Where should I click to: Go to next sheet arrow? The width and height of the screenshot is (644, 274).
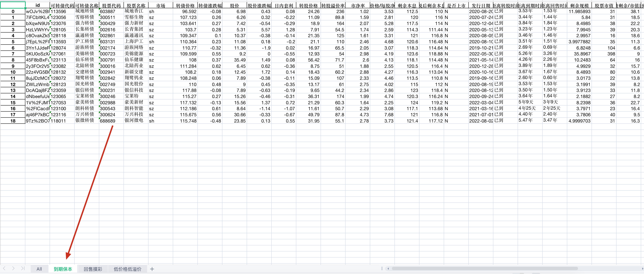click(13, 268)
